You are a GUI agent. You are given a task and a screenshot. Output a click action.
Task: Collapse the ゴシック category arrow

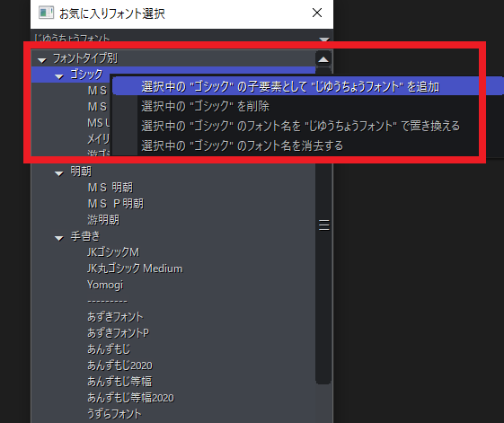click(x=59, y=76)
